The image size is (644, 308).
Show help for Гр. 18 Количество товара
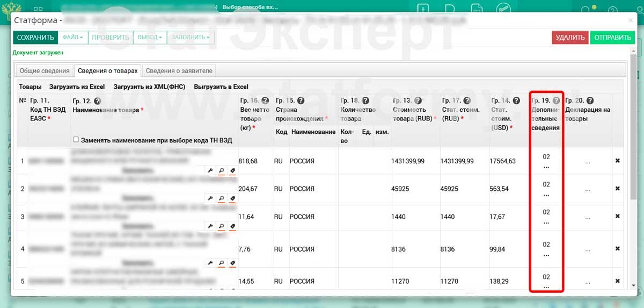point(365,101)
